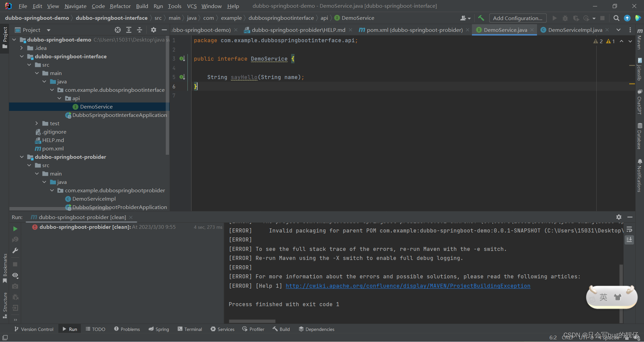Collapse the api package

tap(59, 98)
